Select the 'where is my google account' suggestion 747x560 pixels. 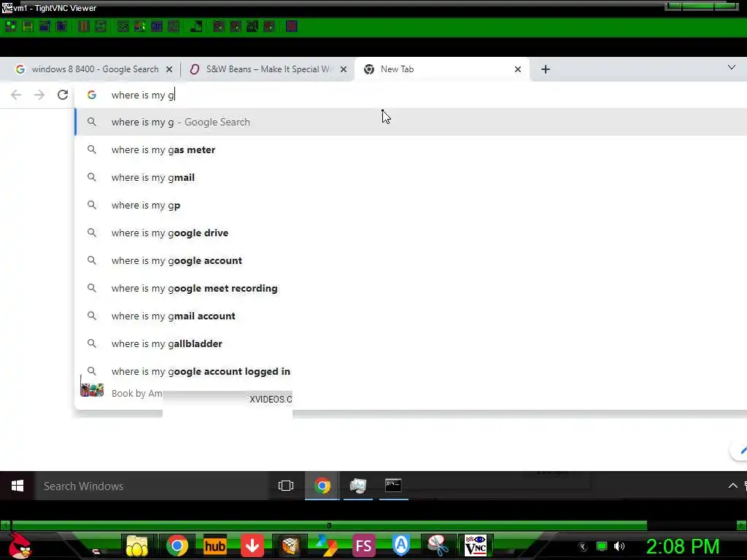point(411,260)
